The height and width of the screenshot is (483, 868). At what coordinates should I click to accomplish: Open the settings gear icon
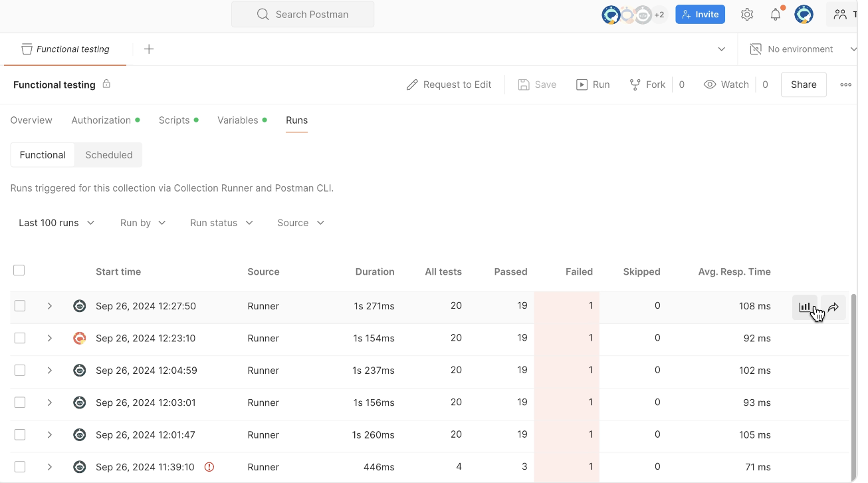click(747, 15)
